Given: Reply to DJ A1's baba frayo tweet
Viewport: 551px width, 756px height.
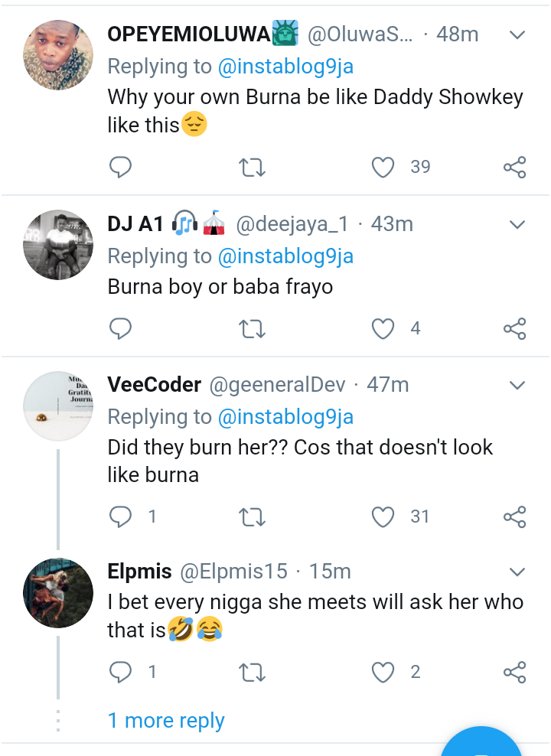Looking at the screenshot, I should (x=120, y=329).
